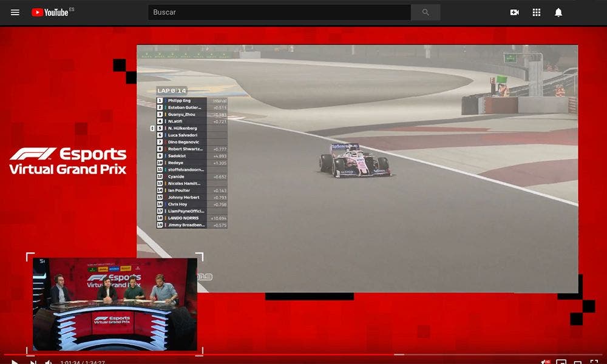The height and width of the screenshot is (364, 607).
Task: Click leaderboard row Ian Poulter
Action: coord(192,190)
